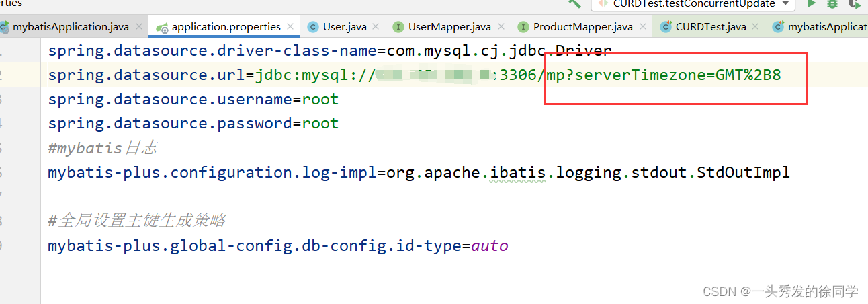
Task: Click the Run with Coverage icon
Action: point(855,3)
